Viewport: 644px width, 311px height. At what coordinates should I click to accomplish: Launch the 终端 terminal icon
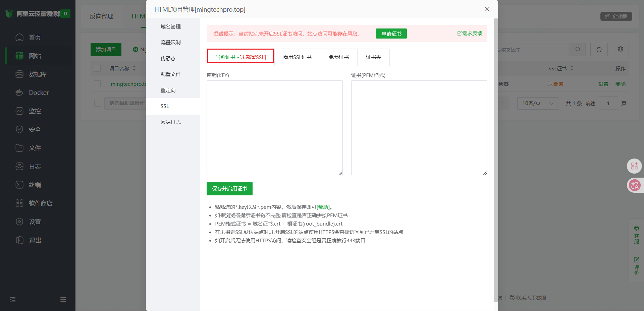(x=19, y=185)
